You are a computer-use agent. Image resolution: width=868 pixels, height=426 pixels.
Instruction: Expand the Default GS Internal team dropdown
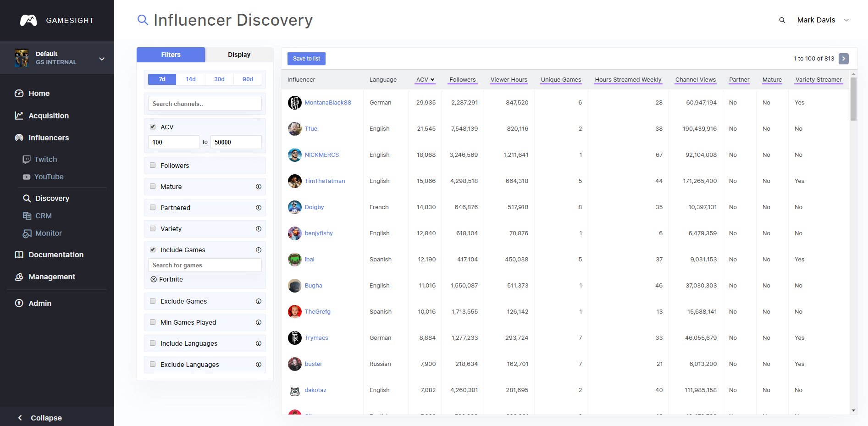102,59
